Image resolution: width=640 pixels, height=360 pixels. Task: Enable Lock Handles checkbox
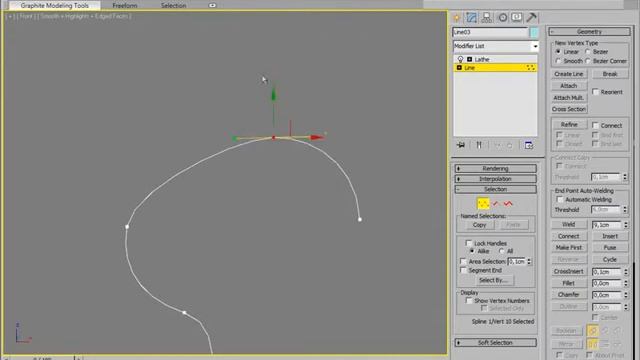(x=469, y=243)
